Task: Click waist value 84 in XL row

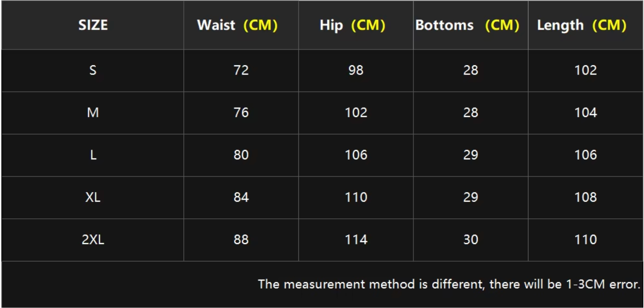Action: tap(241, 197)
